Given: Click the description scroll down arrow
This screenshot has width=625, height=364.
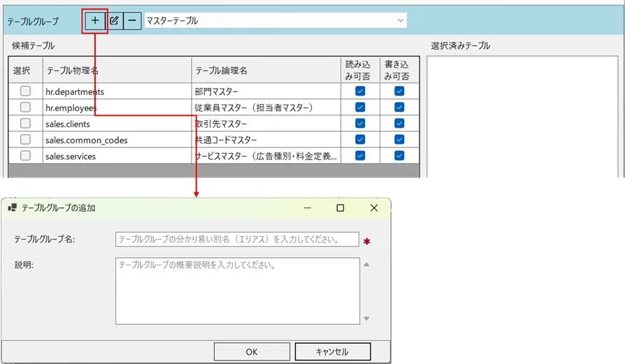Looking at the screenshot, I should tap(366, 319).
